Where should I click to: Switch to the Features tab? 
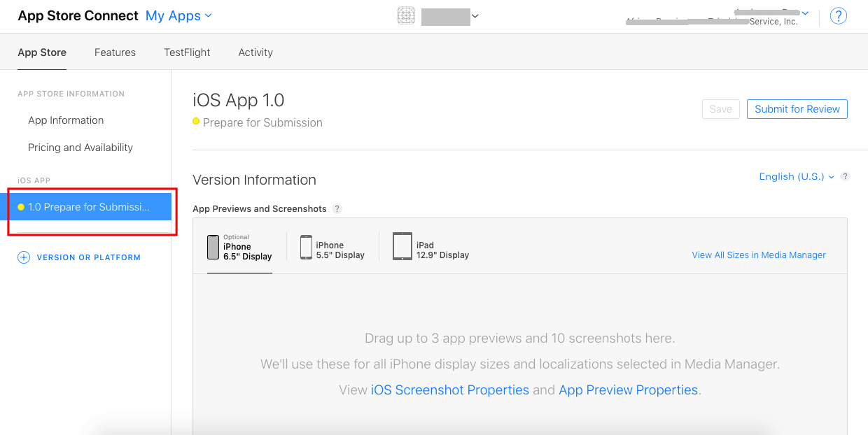tap(115, 52)
